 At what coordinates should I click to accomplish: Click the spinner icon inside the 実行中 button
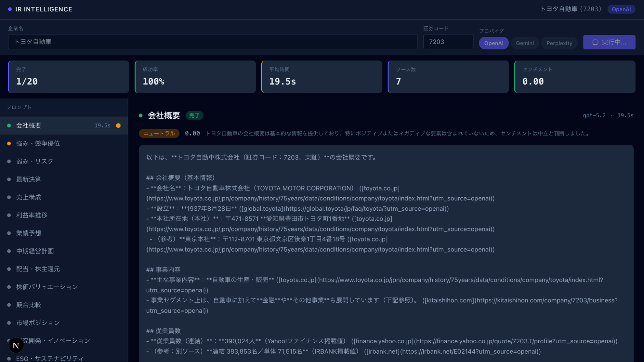click(595, 42)
